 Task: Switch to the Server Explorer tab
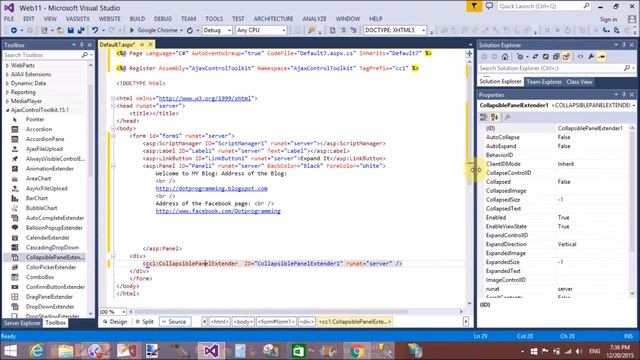coord(22,323)
